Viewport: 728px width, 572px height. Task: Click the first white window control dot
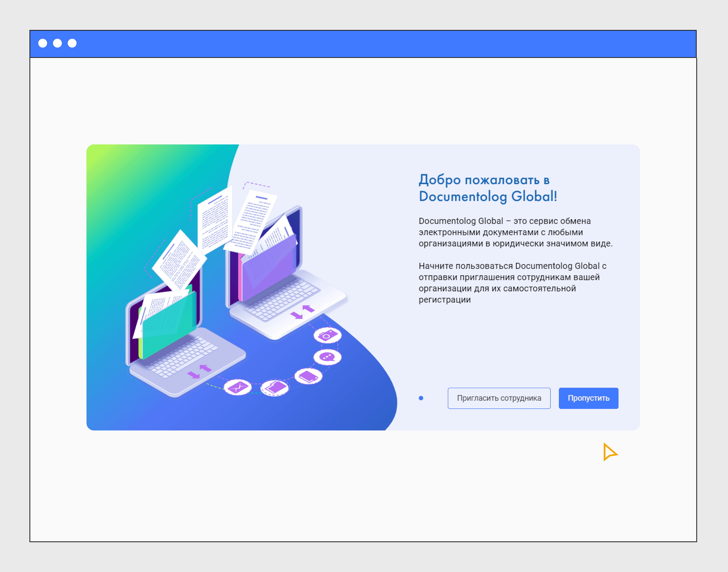[x=43, y=43]
